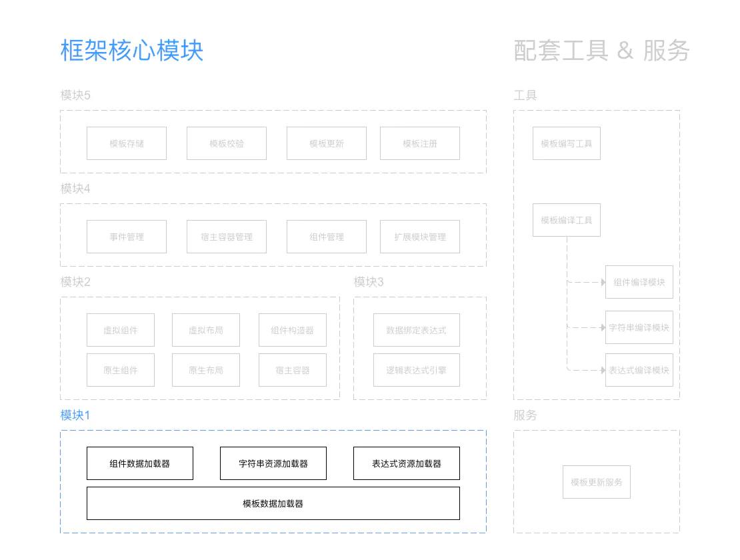740x560 pixels.
Task: Select the 模板存储 box in 模块5
Action: [x=126, y=143]
